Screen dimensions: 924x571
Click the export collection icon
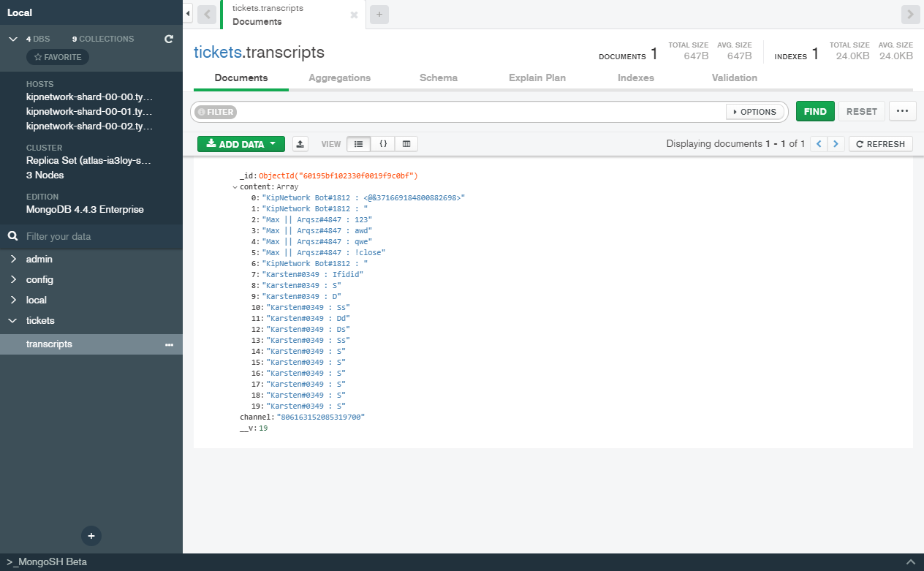pos(300,144)
